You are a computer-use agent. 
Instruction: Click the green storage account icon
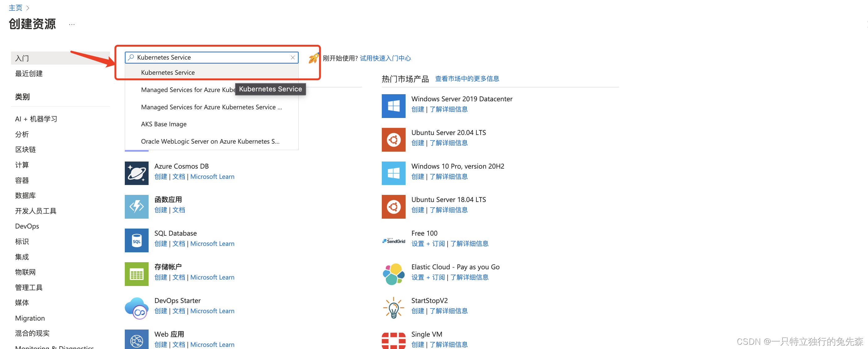click(137, 274)
